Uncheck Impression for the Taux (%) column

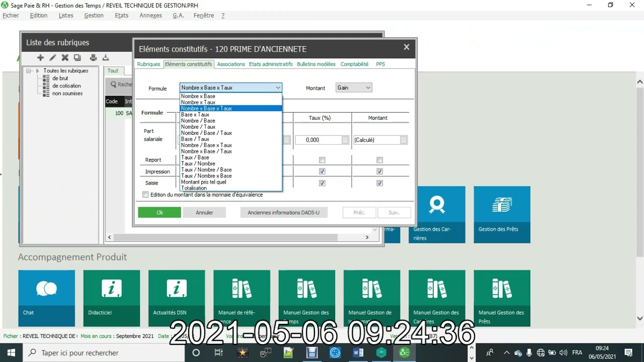coord(322,171)
